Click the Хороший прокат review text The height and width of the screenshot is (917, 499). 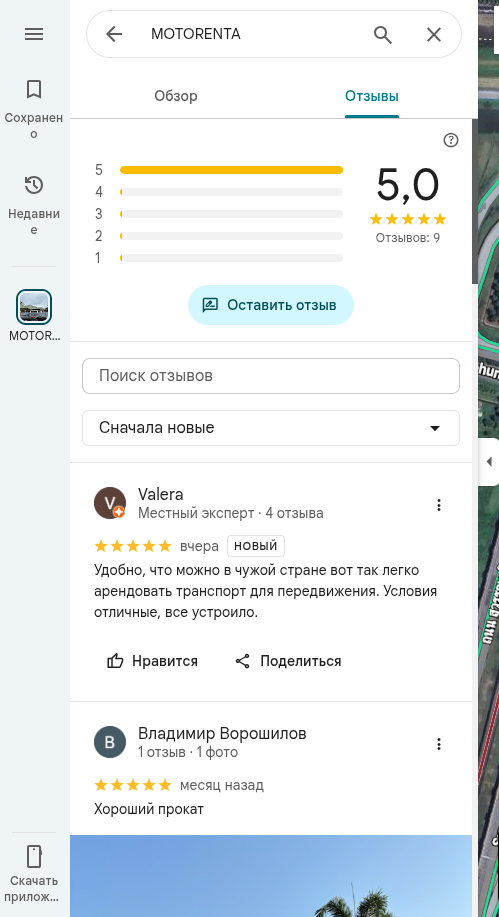[149, 809]
